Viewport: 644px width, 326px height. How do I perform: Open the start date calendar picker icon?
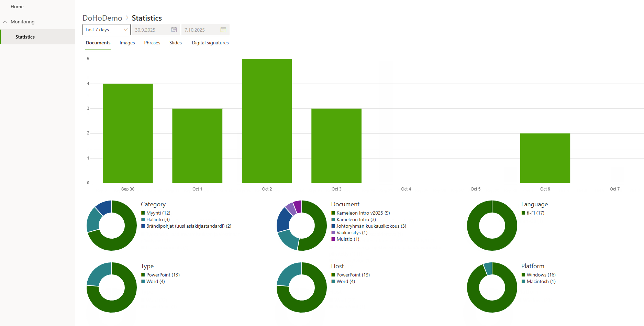click(174, 30)
